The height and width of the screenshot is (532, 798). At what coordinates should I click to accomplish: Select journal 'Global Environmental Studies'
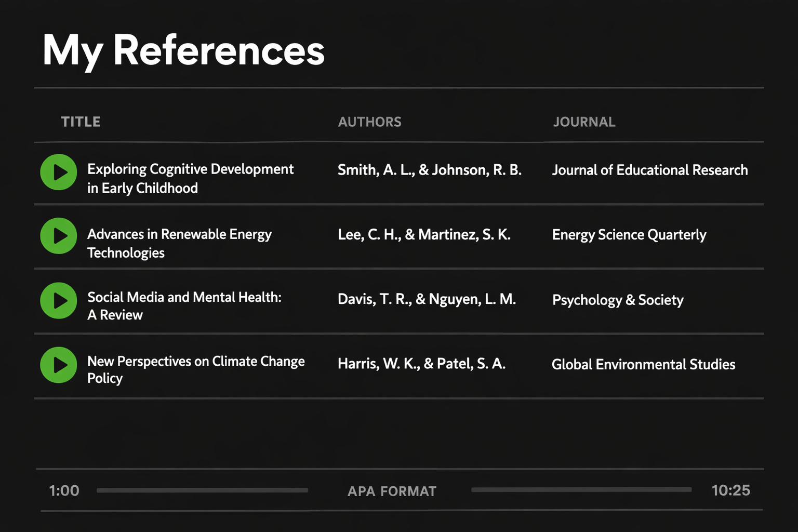click(x=644, y=364)
